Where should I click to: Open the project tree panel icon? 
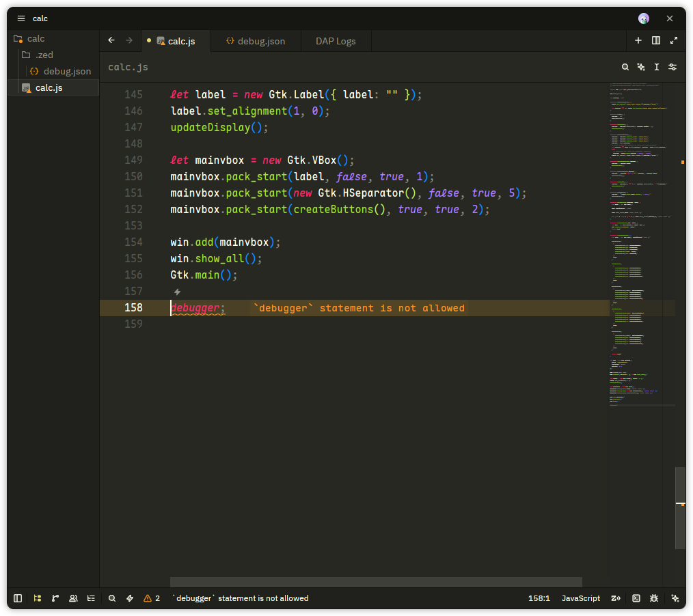(x=37, y=598)
